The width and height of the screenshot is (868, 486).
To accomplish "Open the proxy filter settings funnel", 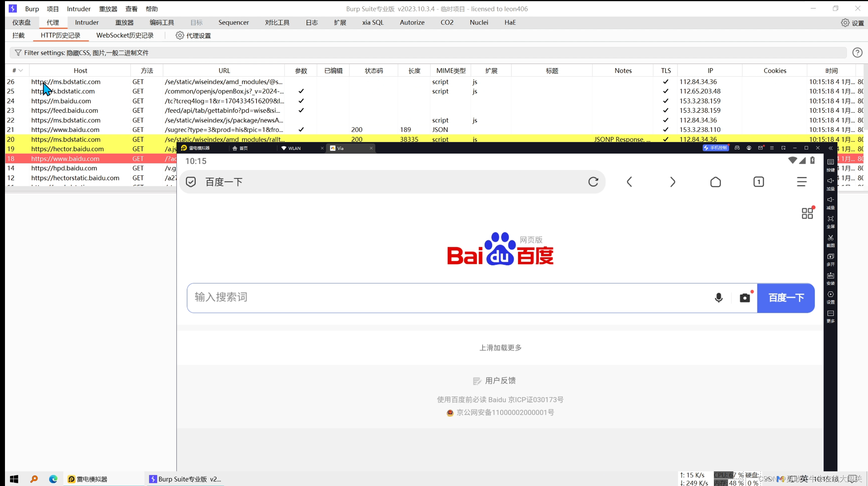I will click(x=18, y=53).
